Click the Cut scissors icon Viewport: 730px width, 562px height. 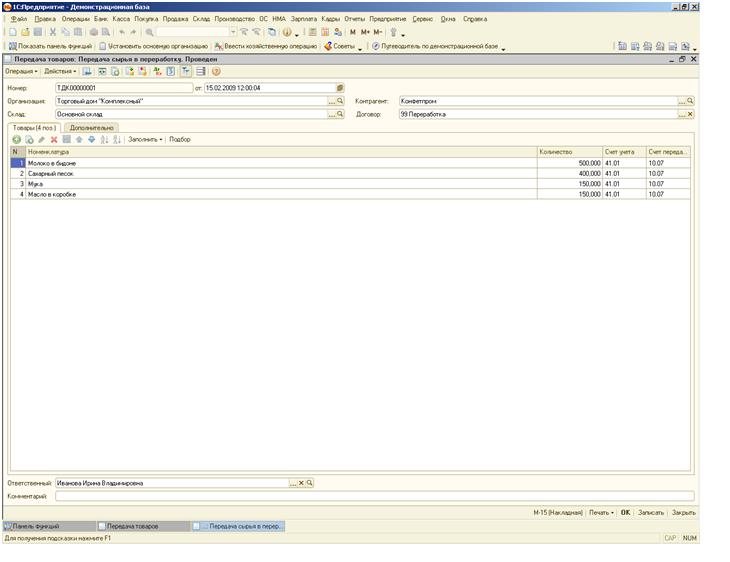pyautogui.click(x=53, y=32)
